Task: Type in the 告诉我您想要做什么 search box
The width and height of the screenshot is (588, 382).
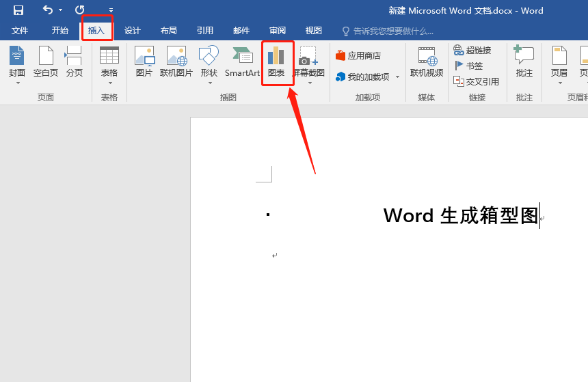Action: point(393,31)
